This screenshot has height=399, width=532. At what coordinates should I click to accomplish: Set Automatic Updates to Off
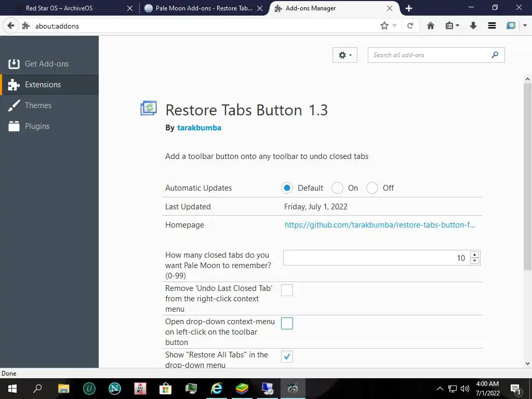coord(372,188)
